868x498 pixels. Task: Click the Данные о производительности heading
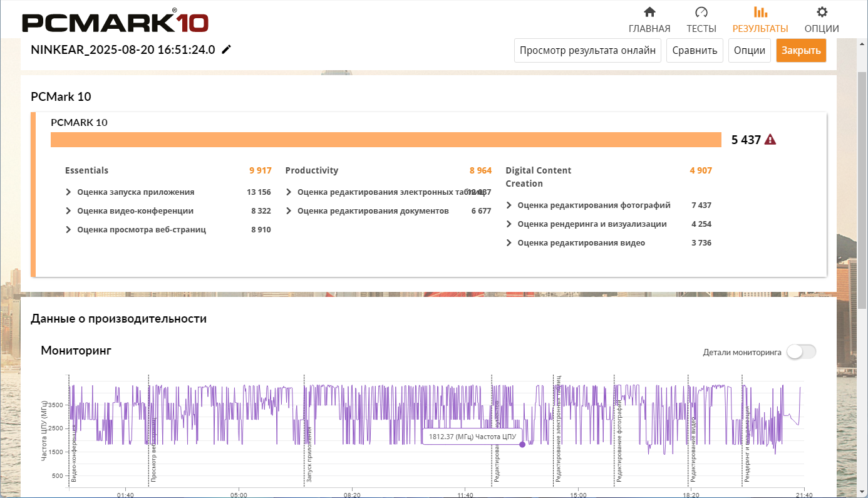(x=118, y=319)
